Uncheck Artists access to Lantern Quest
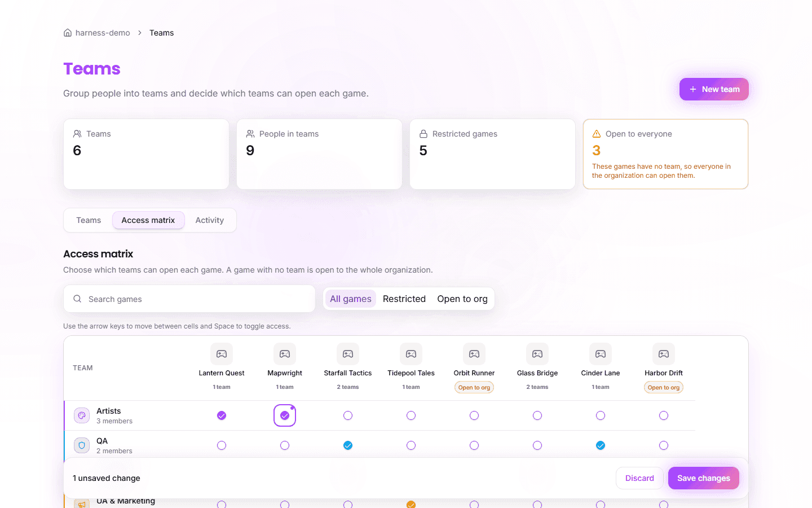Viewport: 812px width, 508px height. 222,415
